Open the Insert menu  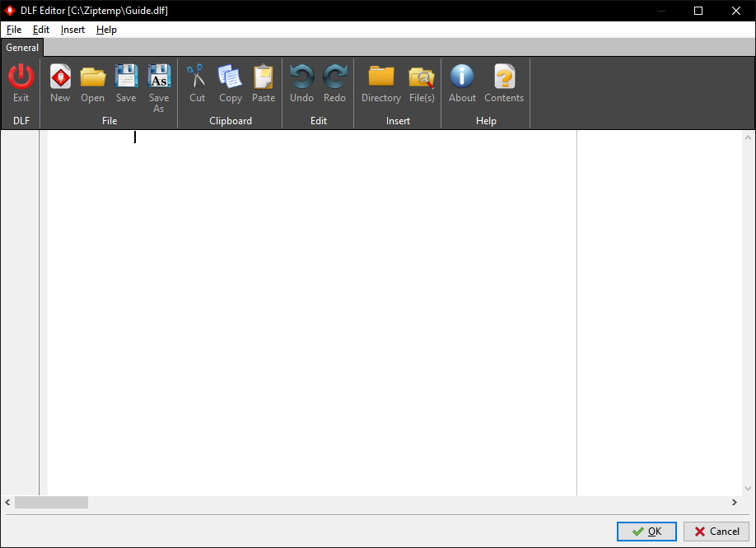tap(72, 30)
